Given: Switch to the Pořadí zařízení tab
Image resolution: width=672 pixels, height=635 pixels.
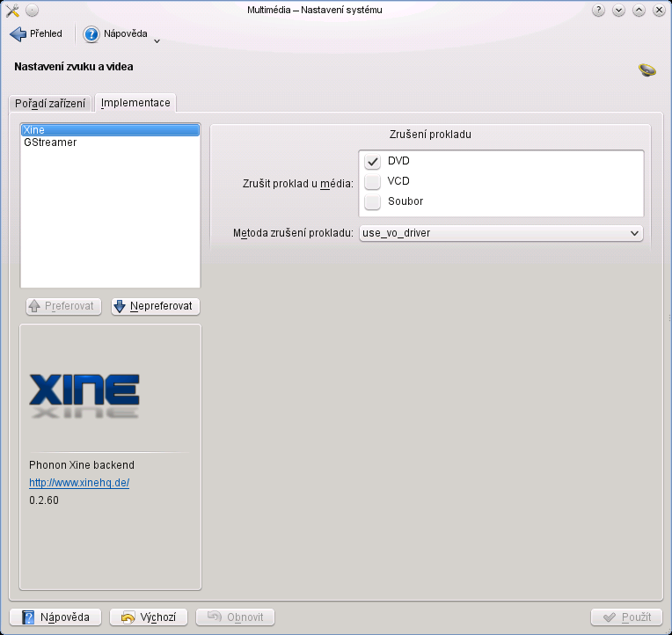Looking at the screenshot, I should click(50, 103).
